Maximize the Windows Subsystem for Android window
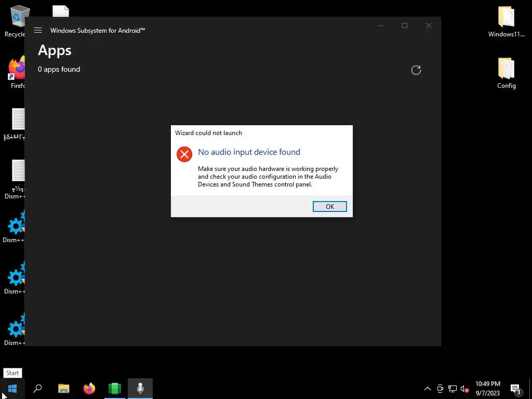This screenshot has height=399, width=532. click(404, 26)
